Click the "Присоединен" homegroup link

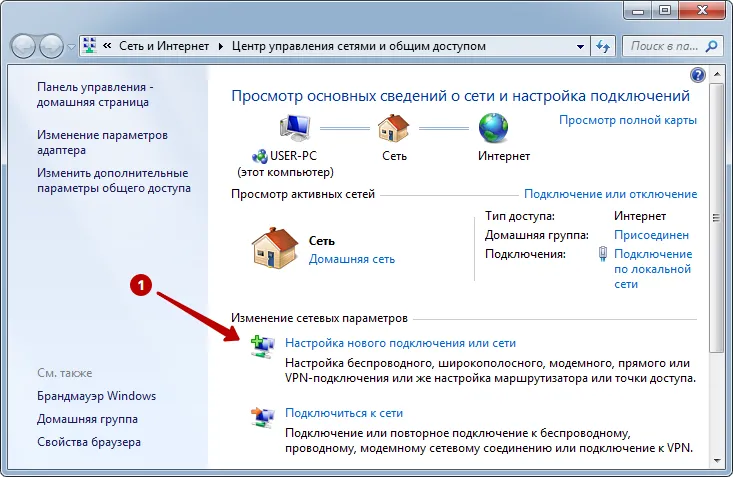(651, 235)
